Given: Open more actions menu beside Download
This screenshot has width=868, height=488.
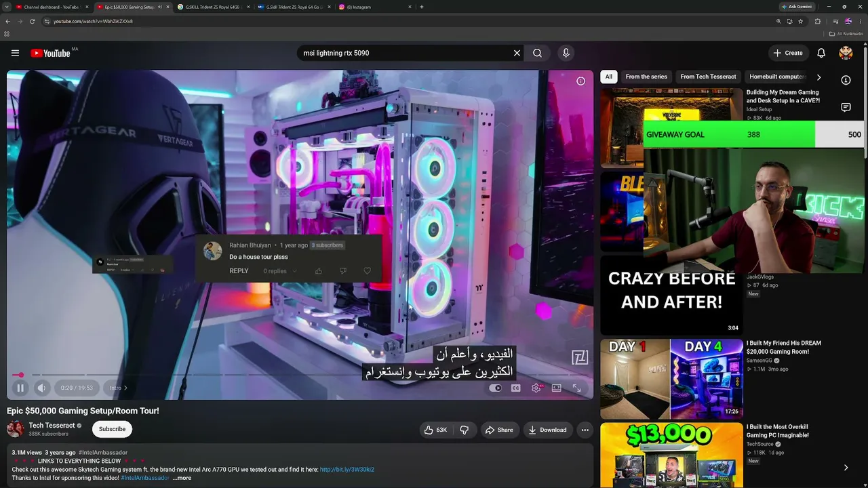Looking at the screenshot, I should 585,430.
